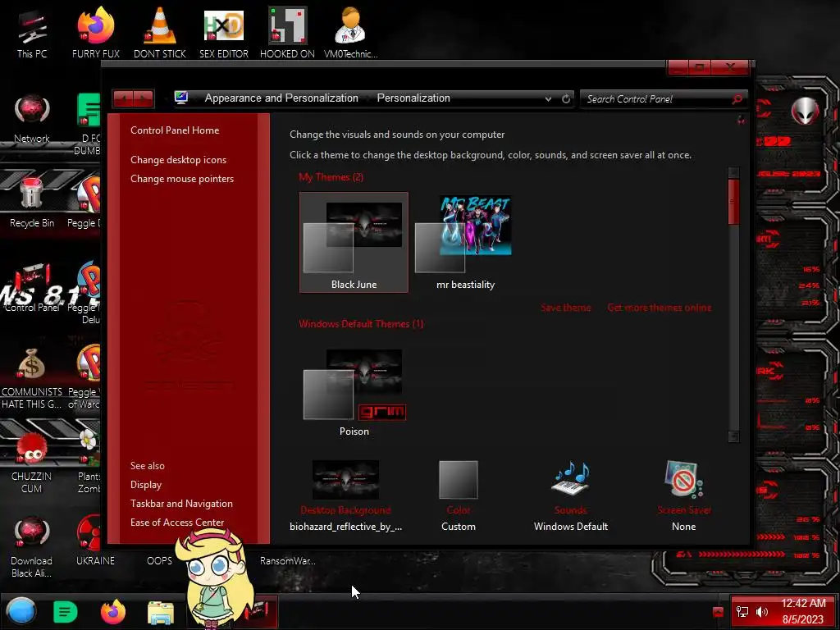Image resolution: width=840 pixels, height=630 pixels.
Task: Click Appearance and Personalization breadcrumb
Action: (281, 98)
